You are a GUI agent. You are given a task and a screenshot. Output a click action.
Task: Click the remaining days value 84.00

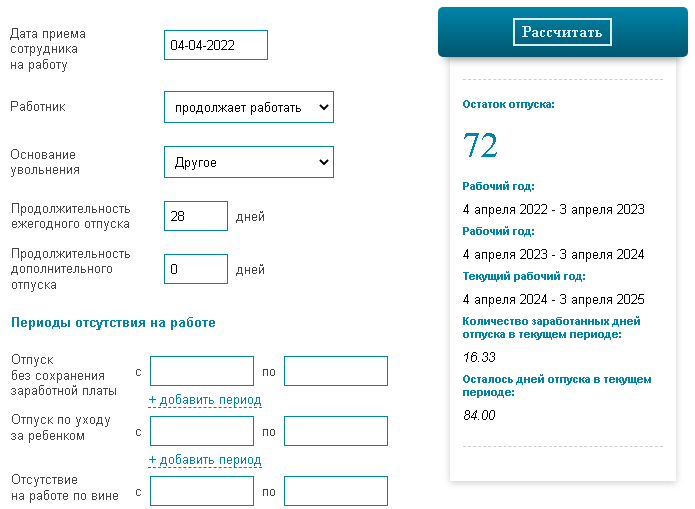(x=480, y=415)
